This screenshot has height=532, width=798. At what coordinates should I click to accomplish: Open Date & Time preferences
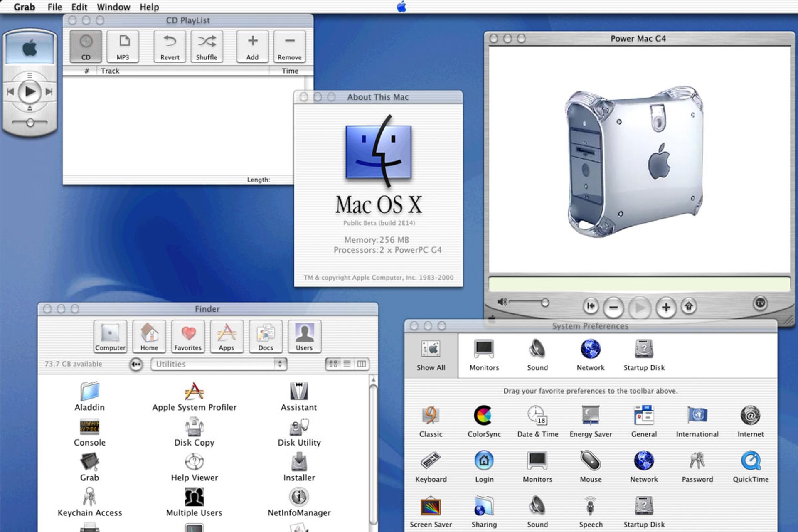click(537, 421)
